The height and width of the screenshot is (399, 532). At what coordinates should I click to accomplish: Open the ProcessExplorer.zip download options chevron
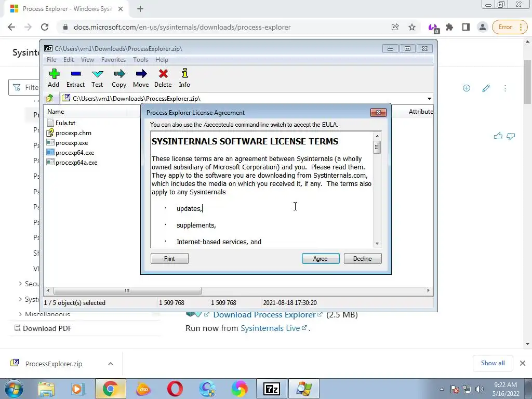point(111,364)
